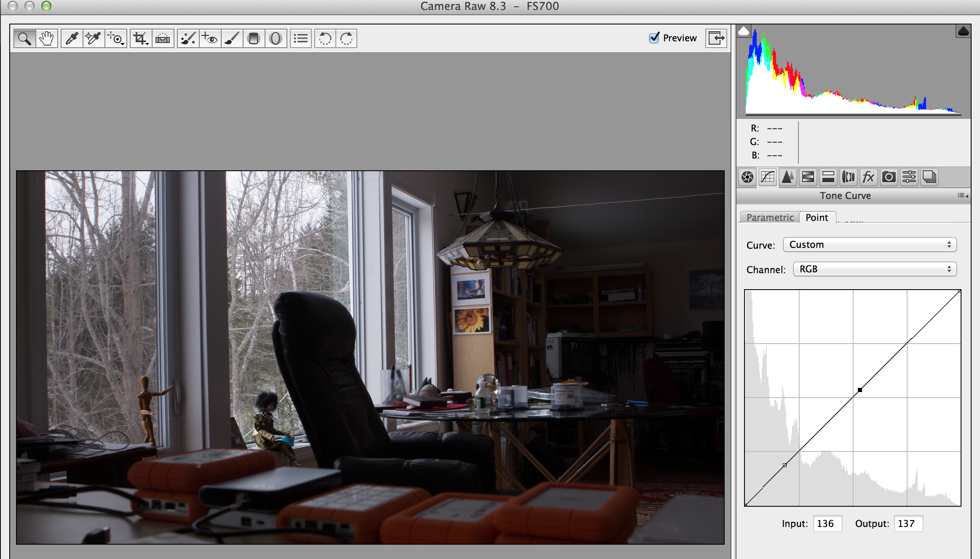Open the Camera Calibration panel icon
980x559 pixels.
(x=889, y=177)
